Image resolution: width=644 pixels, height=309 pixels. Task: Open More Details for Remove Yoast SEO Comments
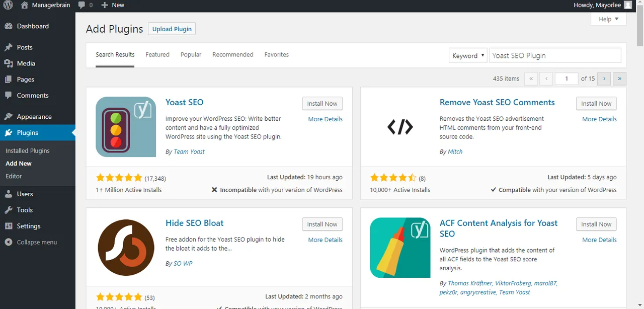[599, 119]
